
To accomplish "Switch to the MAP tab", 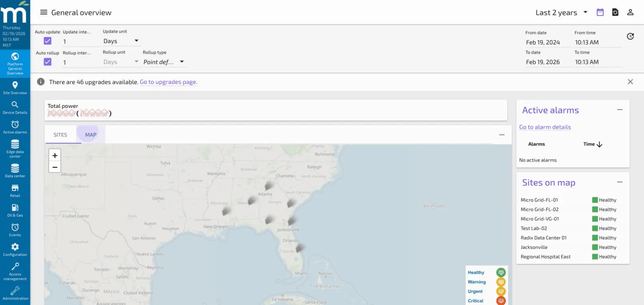I will click(91, 135).
